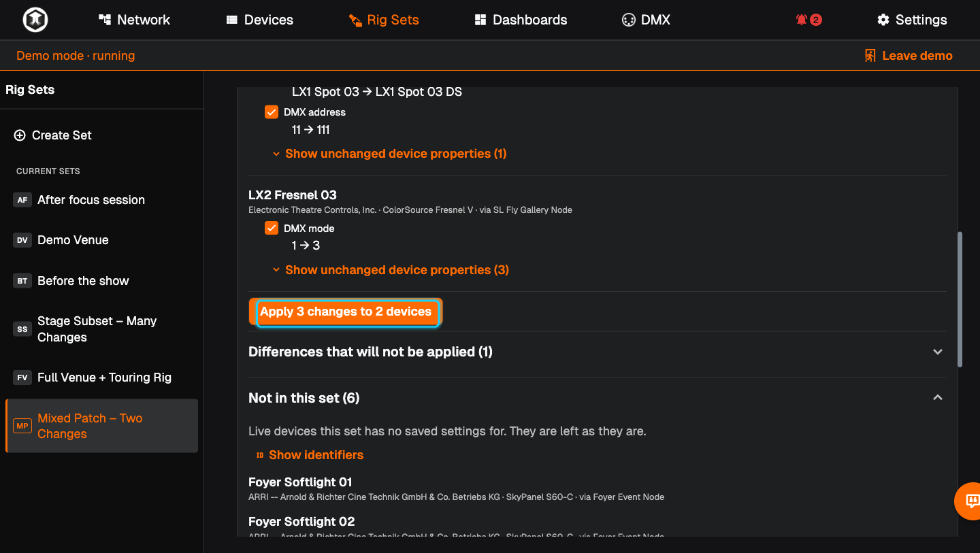
Task: Go to the Rig Sets tab
Action: click(384, 20)
